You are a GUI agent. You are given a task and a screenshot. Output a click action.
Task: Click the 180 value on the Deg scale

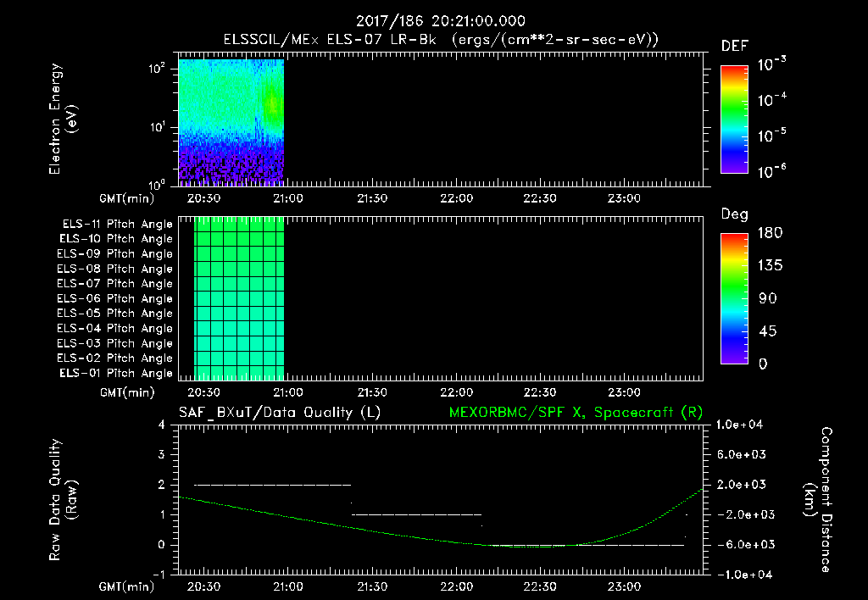(x=770, y=233)
